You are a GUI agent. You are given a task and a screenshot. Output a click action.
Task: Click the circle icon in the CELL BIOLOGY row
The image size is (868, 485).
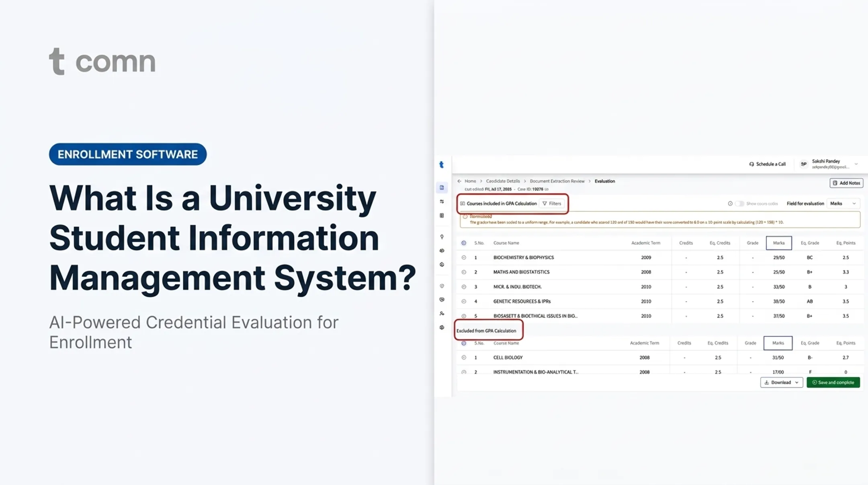click(464, 358)
